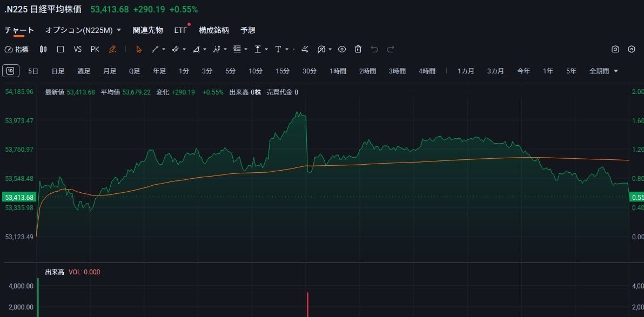Choose the 4時間 interval
644x317 pixels.
[427, 71]
